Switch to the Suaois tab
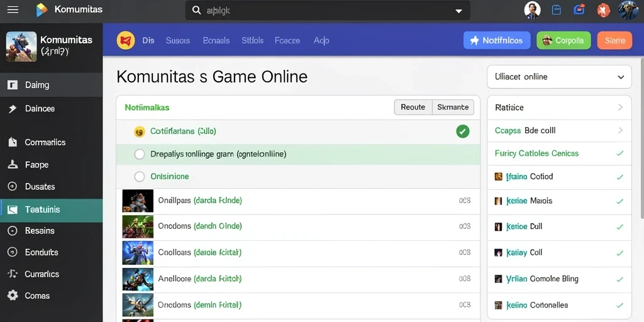The width and height of the screenshot is (644, 322). (x=178, y=40)
